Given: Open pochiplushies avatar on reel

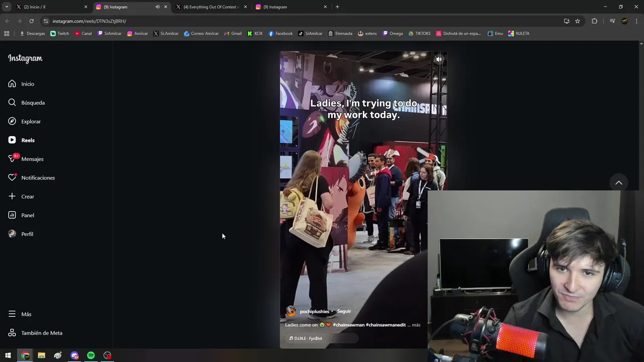Looking at the screenshot, I should 291,312.
